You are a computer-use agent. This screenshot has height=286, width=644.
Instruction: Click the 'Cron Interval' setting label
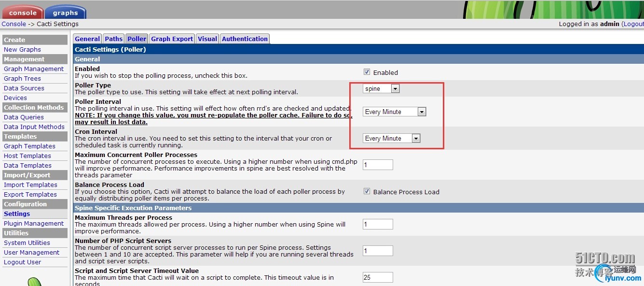click(96, 131)
